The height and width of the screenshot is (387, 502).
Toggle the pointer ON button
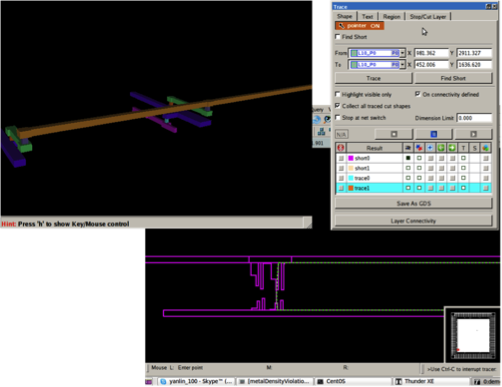360,26
